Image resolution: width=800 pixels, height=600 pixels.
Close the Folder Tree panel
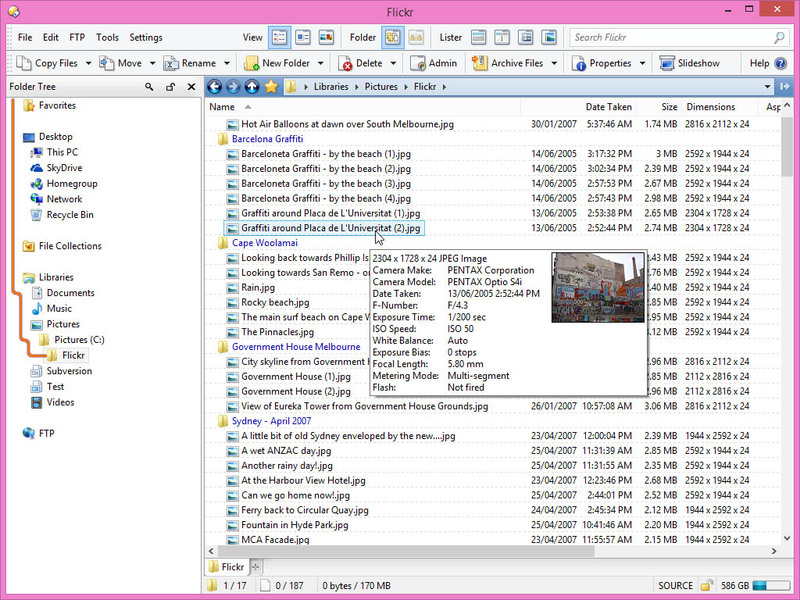pyautogui.click(x=191, y=87)
